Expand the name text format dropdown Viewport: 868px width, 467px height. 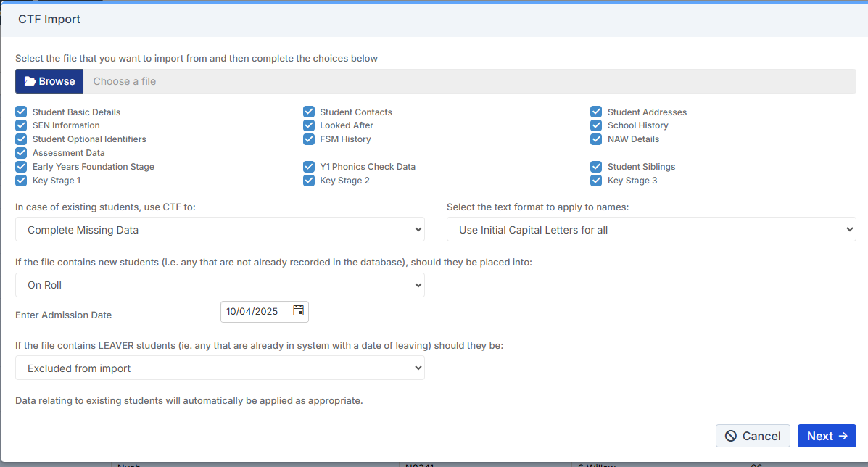(651, 230)
